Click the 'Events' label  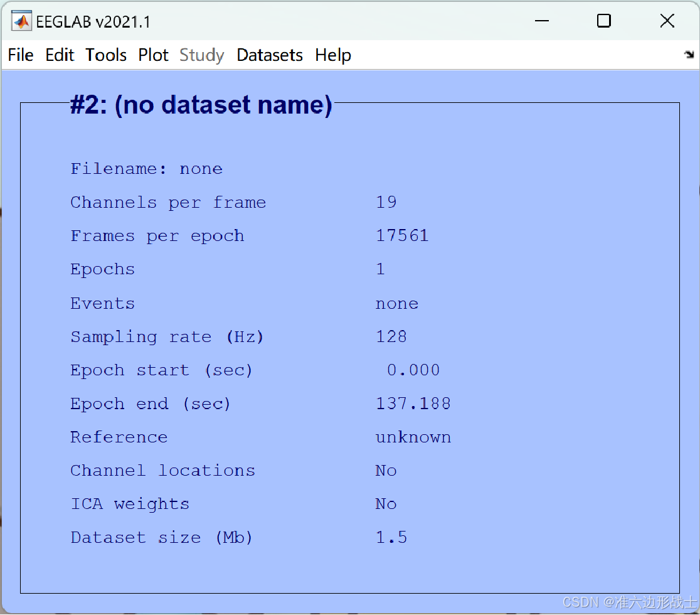[x=103, y=304]
